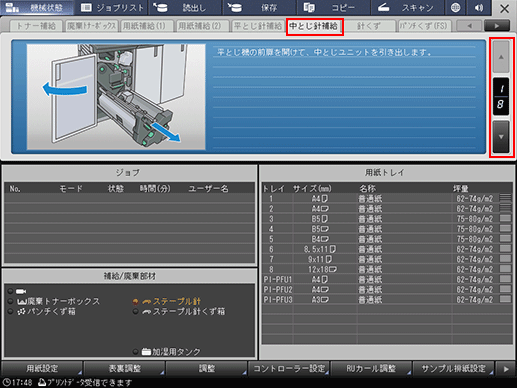The height and width of the screenshot is (388, 517).
Task: Select the 平とじ針補給 tab
Action: pyautogui.click(x=258, y=26)
